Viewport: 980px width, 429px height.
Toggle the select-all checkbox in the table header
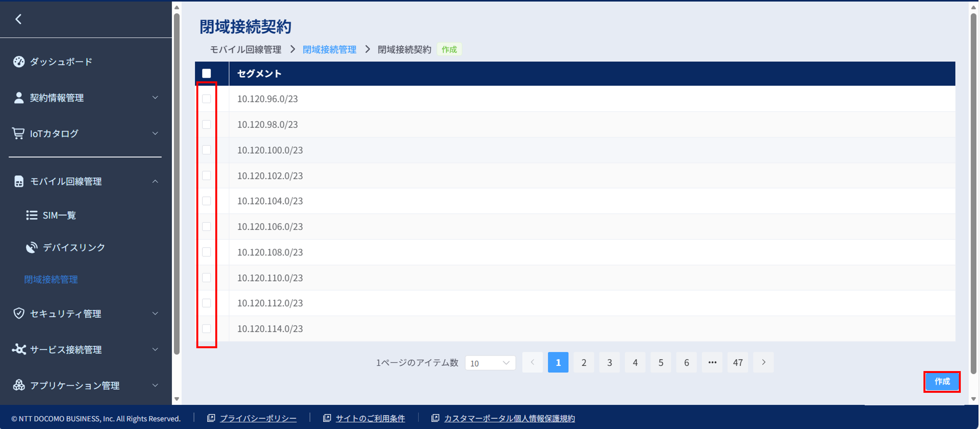(x=207, y=74)
